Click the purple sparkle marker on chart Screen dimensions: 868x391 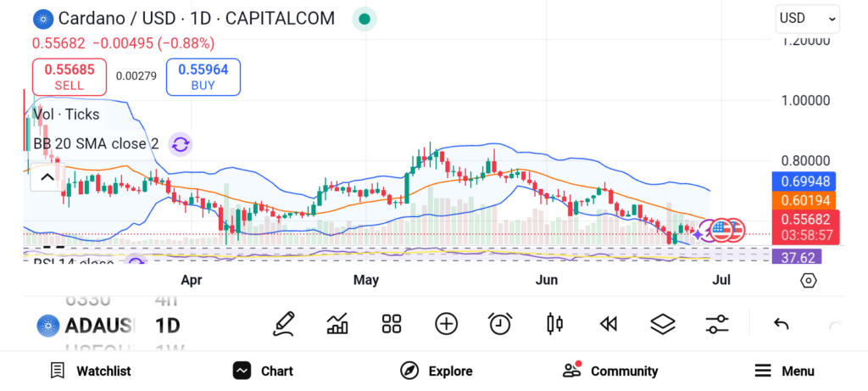coord(698,235)
